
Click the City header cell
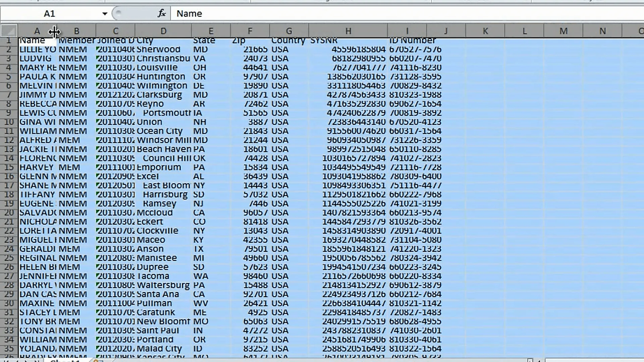coord(163,41)
